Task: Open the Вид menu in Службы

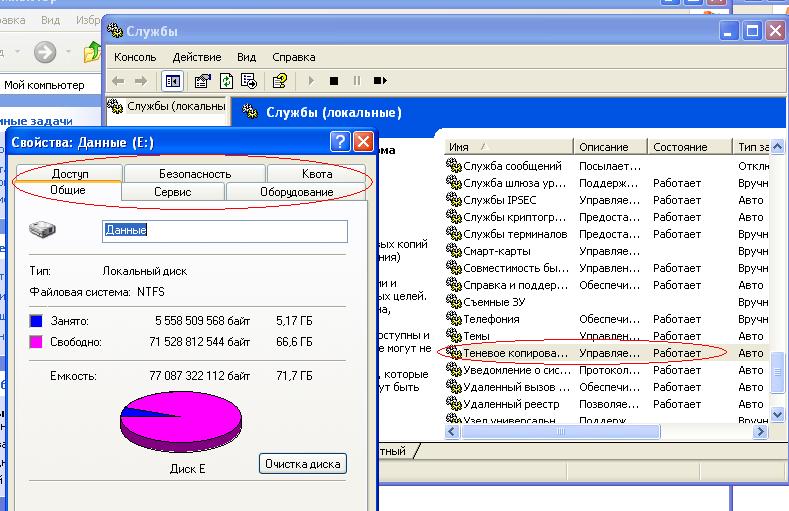Action: [x=247, y=57]
